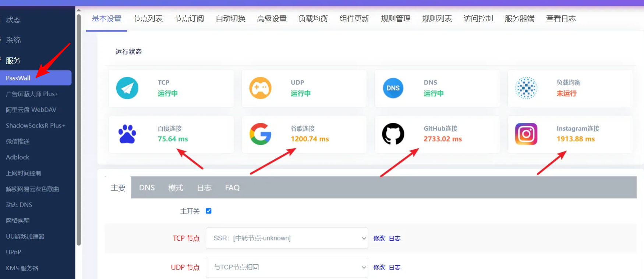Screen dimensions: 644x279
Task: Switch to the 节点列表 tab
Action: (x=148, y=19)
